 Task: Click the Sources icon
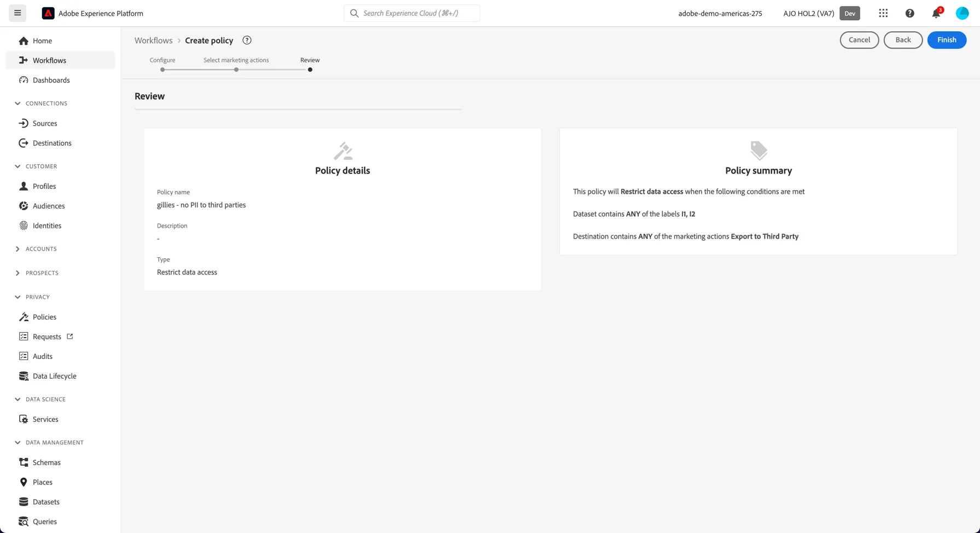point(24,123)
